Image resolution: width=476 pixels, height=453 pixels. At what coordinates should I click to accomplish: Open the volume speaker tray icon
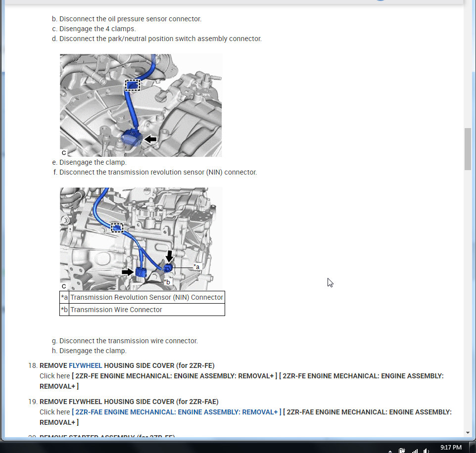[x=426, y=451]
